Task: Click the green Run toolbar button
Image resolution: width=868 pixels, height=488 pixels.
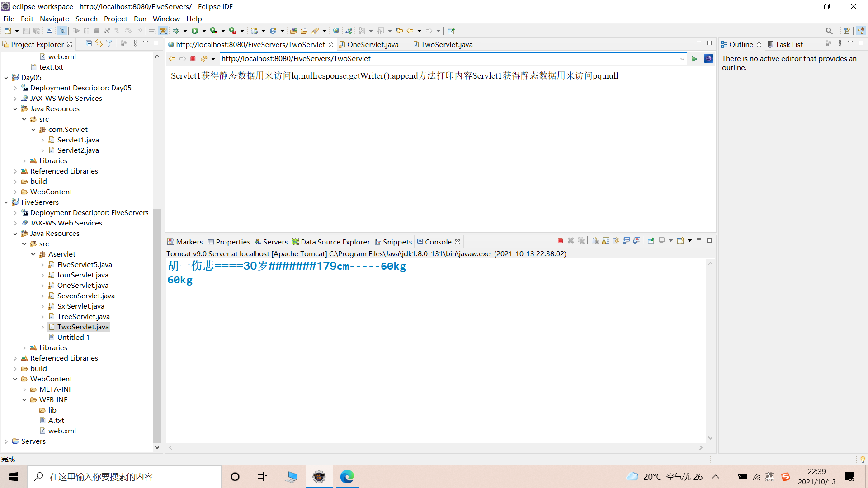Action: click(x=195, y=31)
